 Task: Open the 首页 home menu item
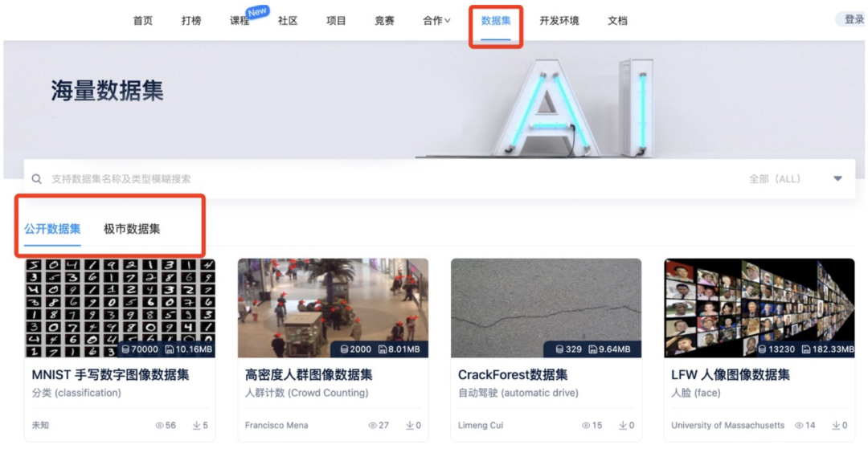click(x=143, y=21)
